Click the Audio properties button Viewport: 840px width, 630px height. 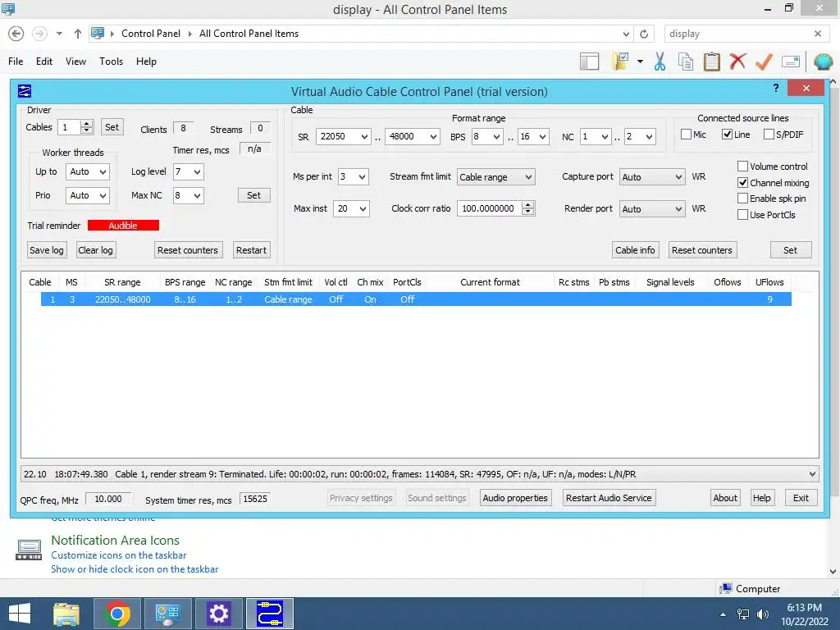[515, 498]
